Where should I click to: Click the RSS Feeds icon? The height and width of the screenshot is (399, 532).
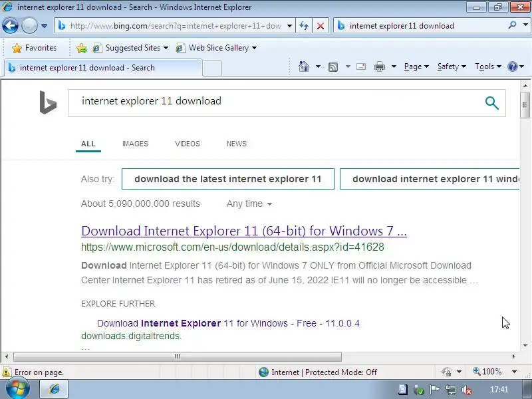click(333, 67)
